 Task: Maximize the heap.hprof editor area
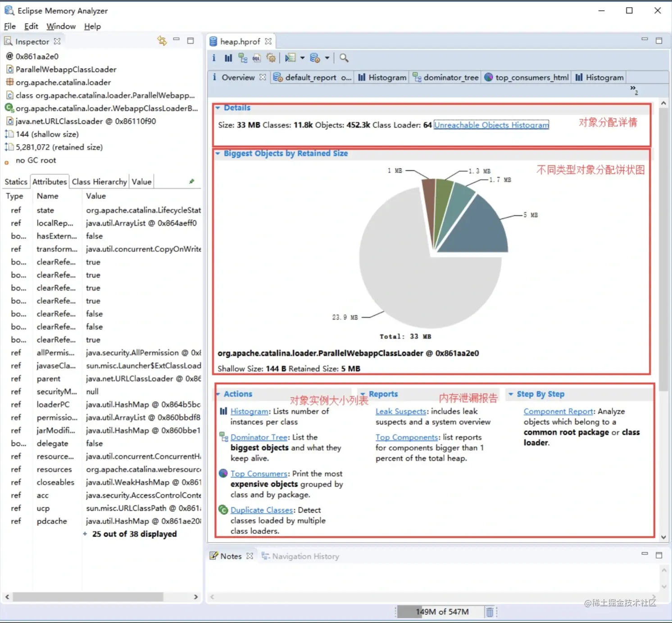pos(659,41)
